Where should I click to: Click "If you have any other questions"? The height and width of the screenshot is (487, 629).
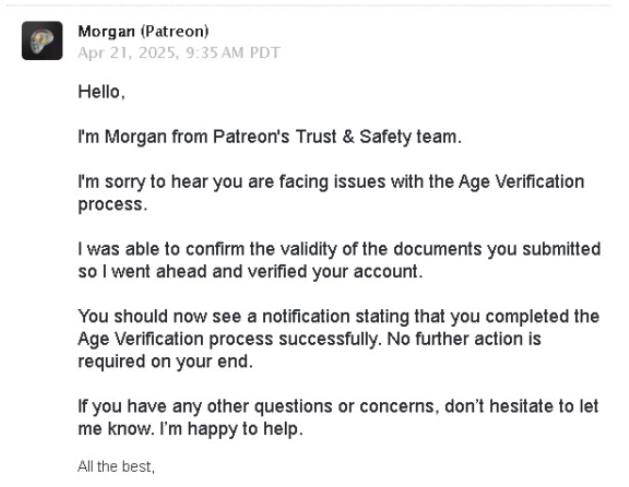(206, 406)
